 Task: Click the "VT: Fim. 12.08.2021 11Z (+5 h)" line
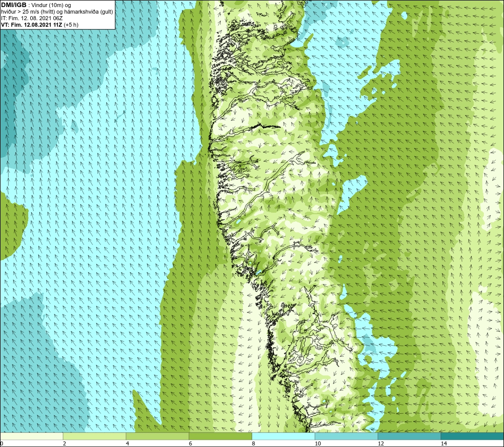[39, 25]
